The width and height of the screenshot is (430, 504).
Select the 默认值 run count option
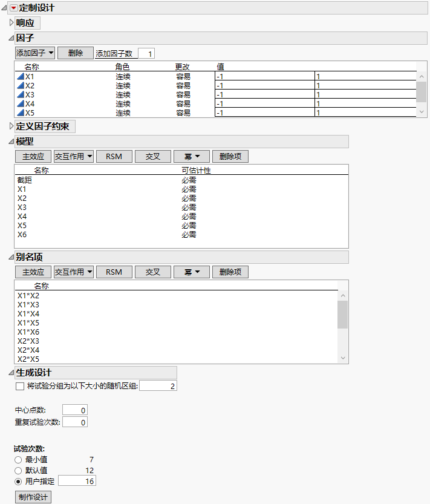click(18, 471)
